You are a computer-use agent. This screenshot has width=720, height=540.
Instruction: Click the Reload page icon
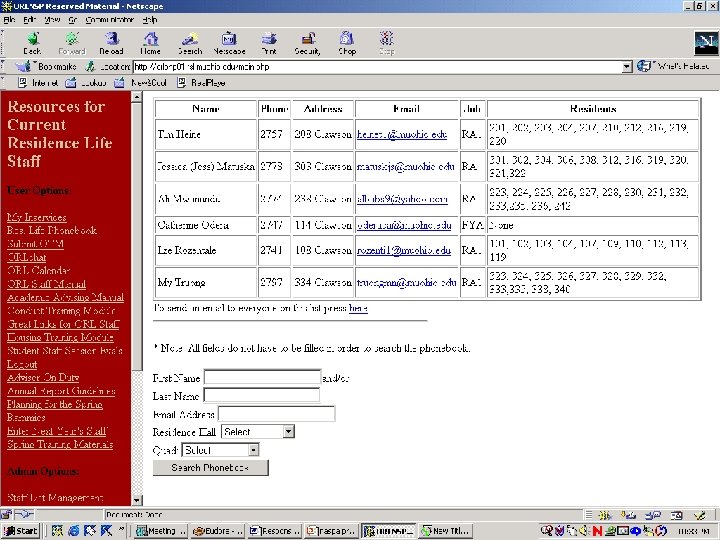pos(111,41)
